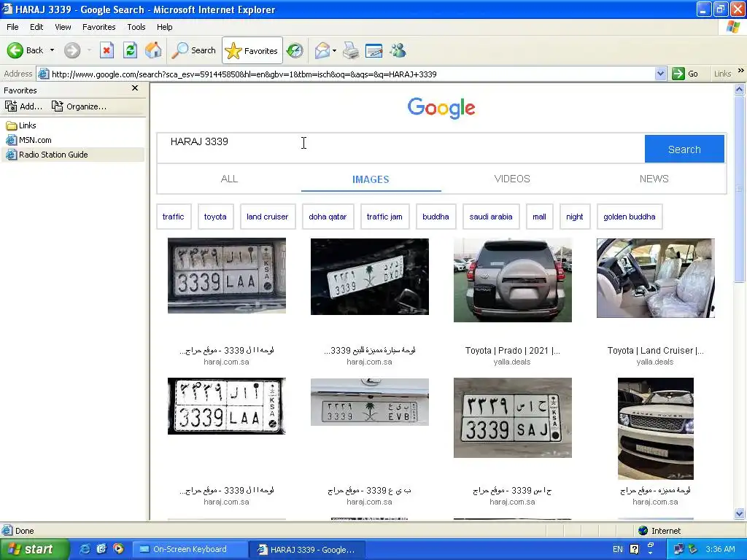This screenshot has height=560, width=747.
Task: Click the Edit page icon
Action: pos(374,50)
